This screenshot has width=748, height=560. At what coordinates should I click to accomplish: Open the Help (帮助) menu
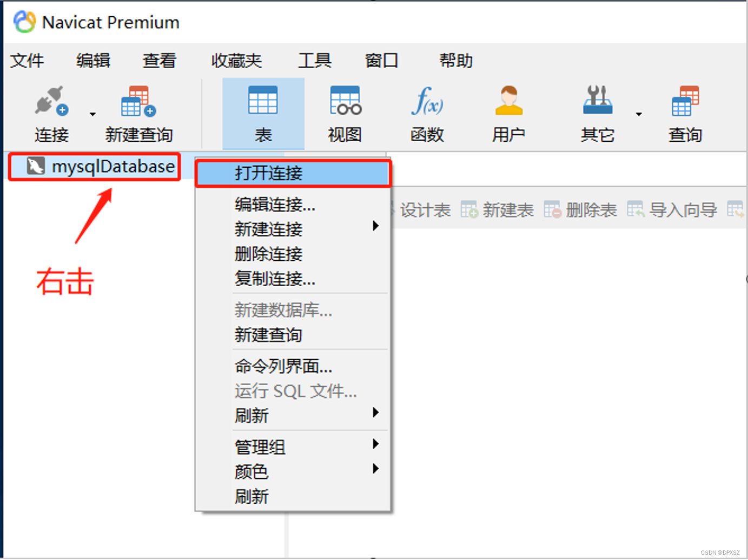456,61
